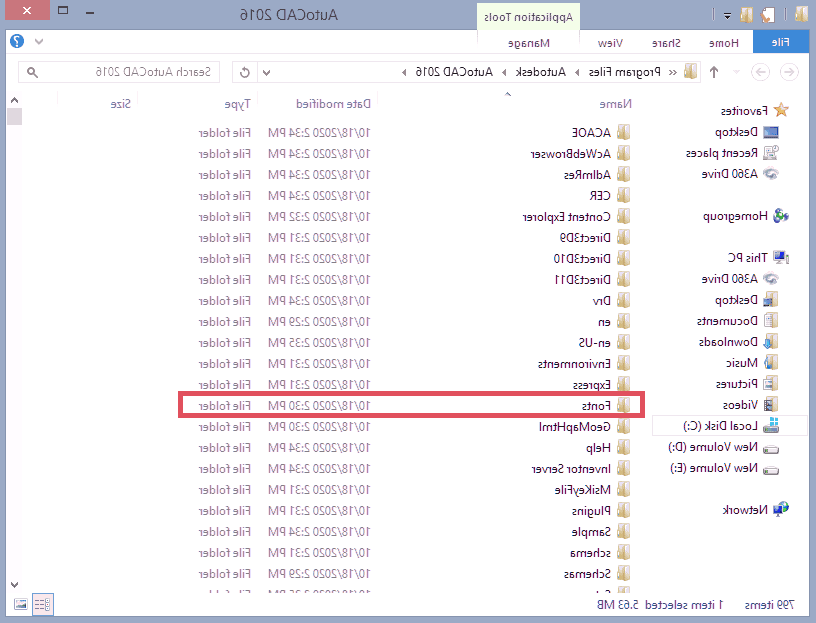
Task: Sort by Date modified column header
Action: pos(334,104)
